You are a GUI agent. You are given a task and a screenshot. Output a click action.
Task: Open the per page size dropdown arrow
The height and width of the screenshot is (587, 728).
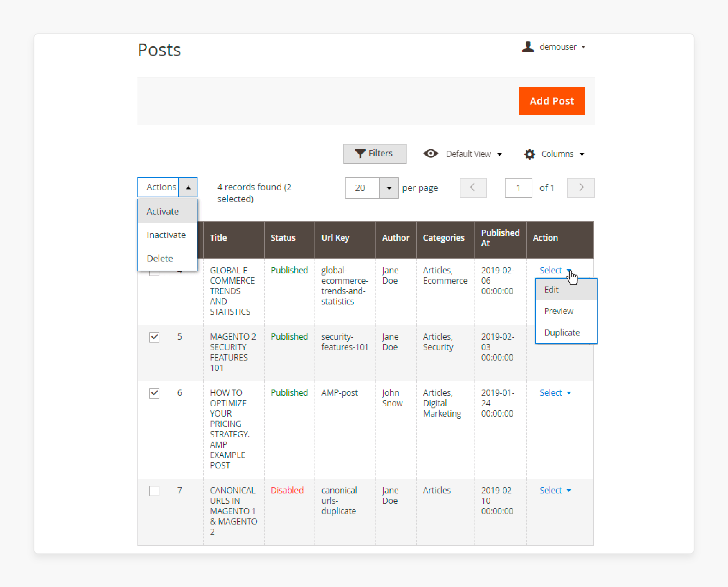point(389,188)
